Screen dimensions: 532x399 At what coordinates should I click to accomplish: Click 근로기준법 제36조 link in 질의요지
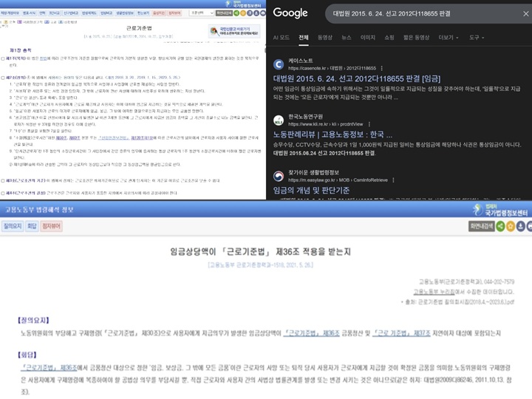(x=311, y=333)
